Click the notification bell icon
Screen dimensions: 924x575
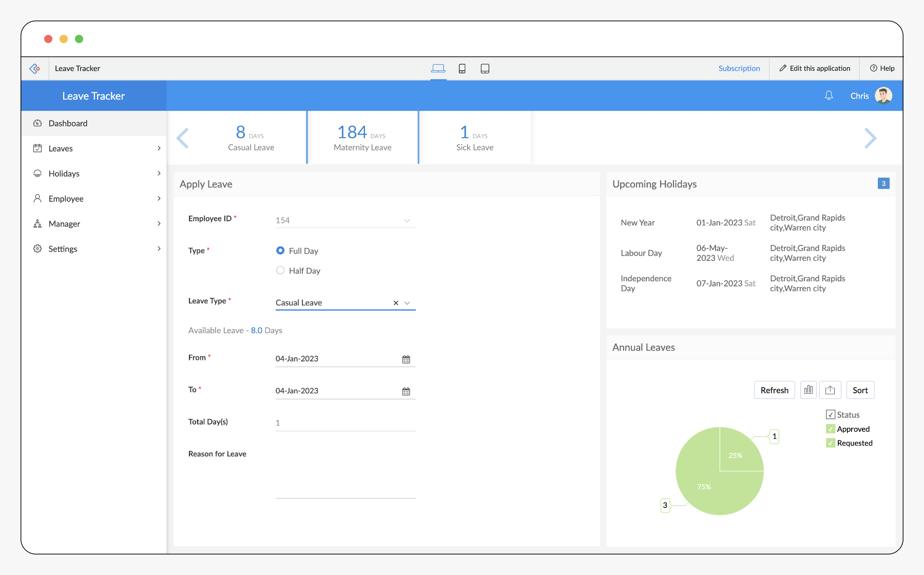(x=829, y=95)
